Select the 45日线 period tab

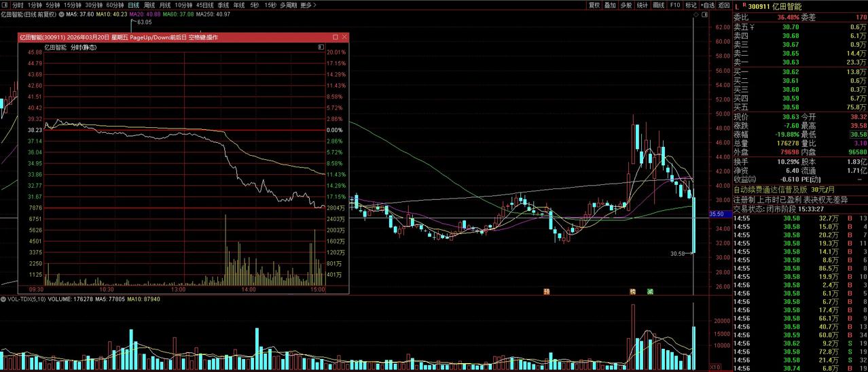(205, 5)
